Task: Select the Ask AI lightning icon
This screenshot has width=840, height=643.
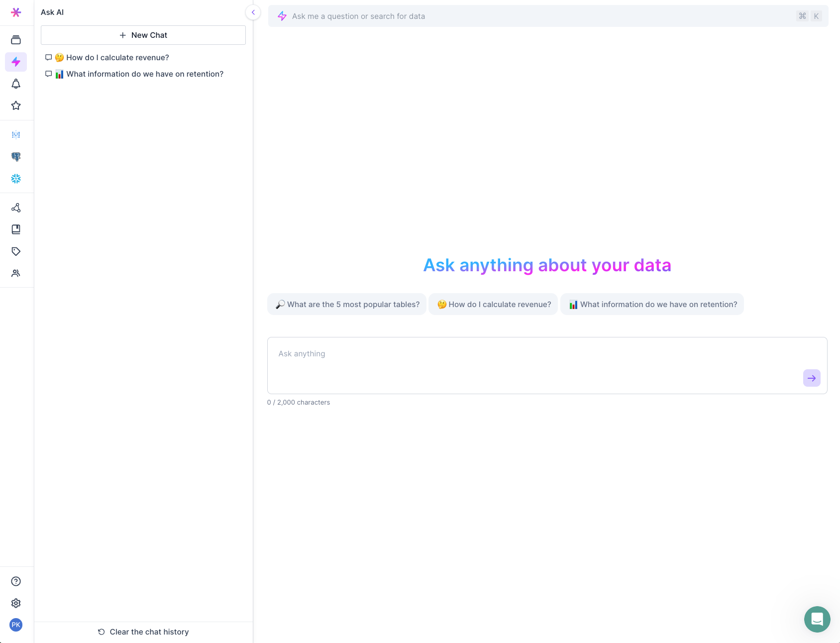Action: 16,62
